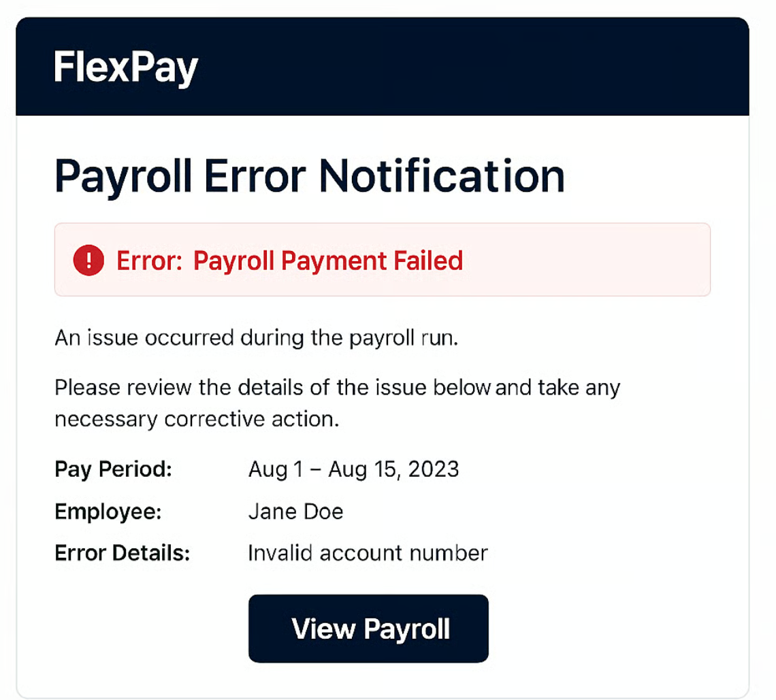Select the 'Error: Payroll Payment Failed' text
Image resolution: width=776 pixels, height=700 pixels.
pos(289,261)
